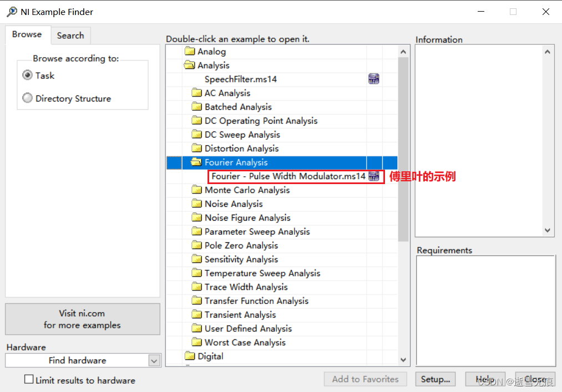Viewport: 562px width, 392px height.
Task: Click the Batched Analysis folder icon
Action: (196, 106)
